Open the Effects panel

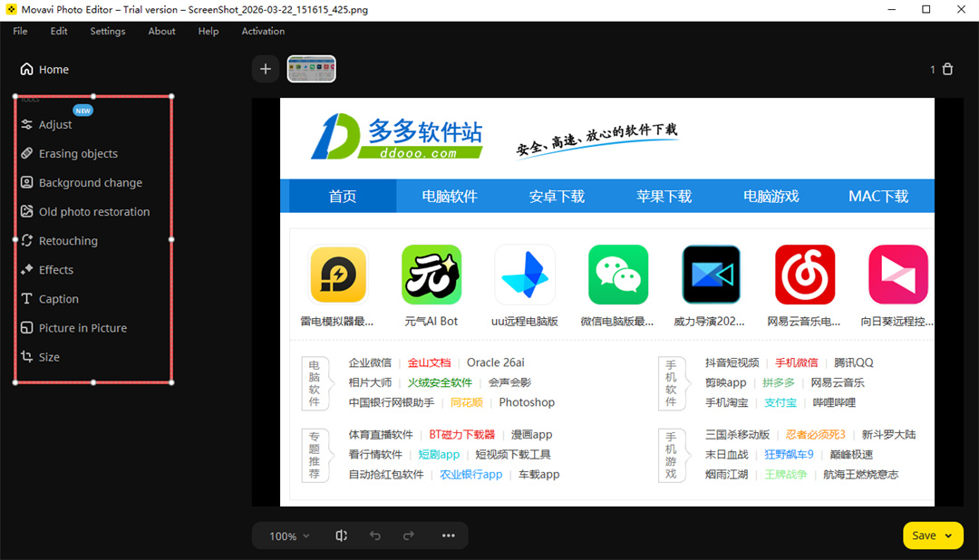point(47,270)
